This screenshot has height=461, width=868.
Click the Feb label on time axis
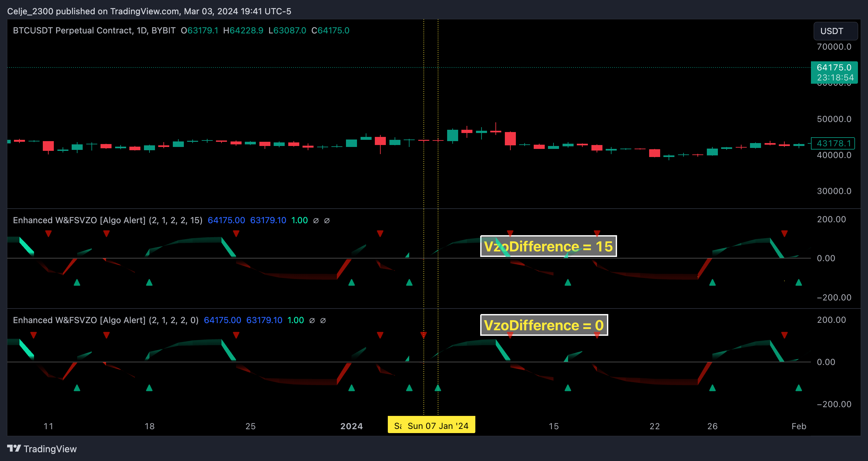(799, 426)
